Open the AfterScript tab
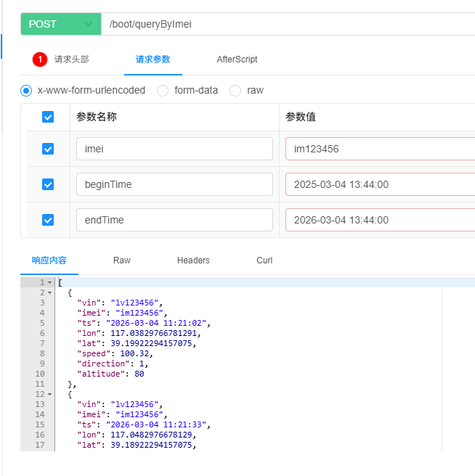 (x=237, y=59)
